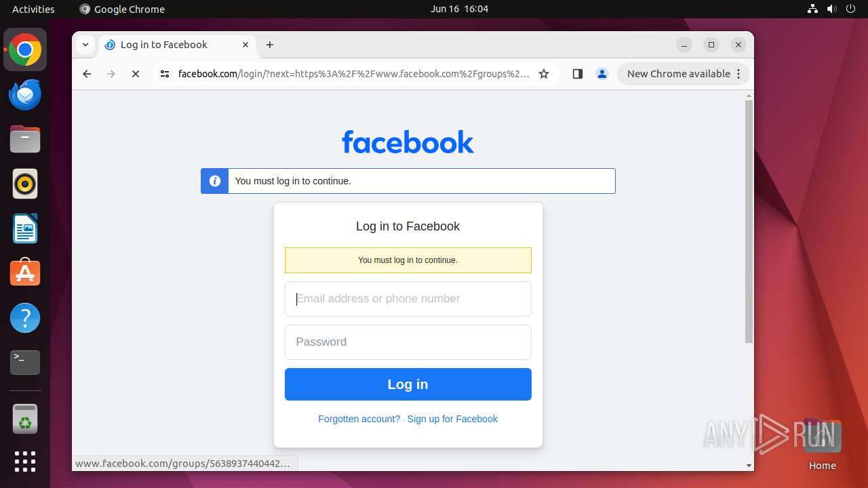Click the page vertical scrollbar
This screenshot has width=868, height=488.
(x=749, y=222)
